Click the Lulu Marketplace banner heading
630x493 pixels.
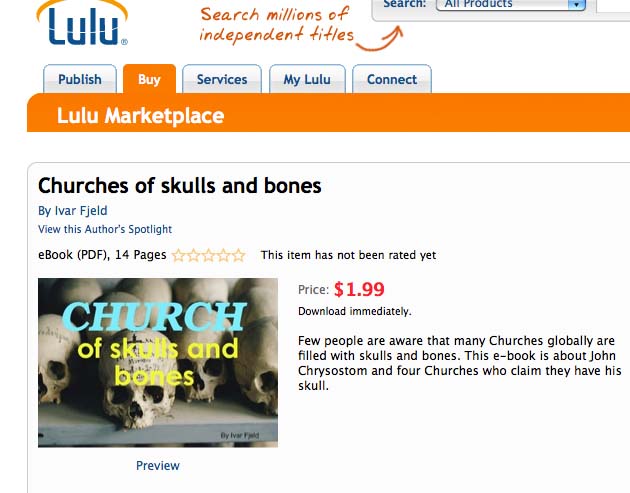pos(141,116)
